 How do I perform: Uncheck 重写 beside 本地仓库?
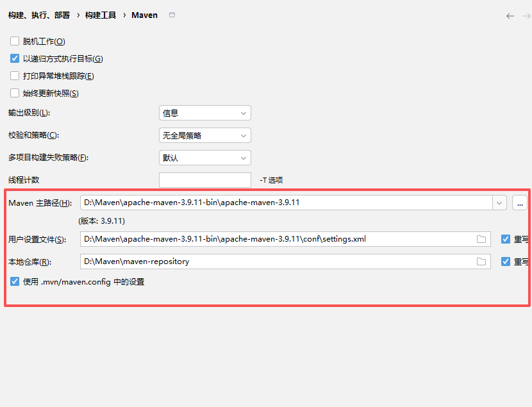(x=506, y=261)
